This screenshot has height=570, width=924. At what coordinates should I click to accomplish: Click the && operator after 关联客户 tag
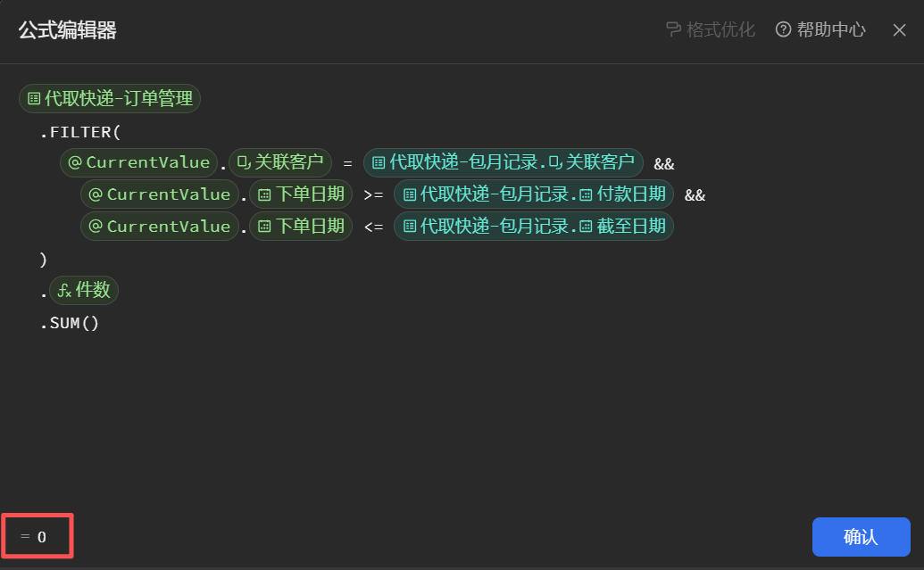[664, 164]
